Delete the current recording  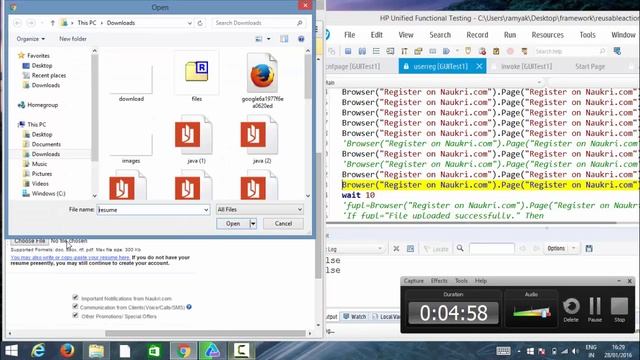pos(571,310)
